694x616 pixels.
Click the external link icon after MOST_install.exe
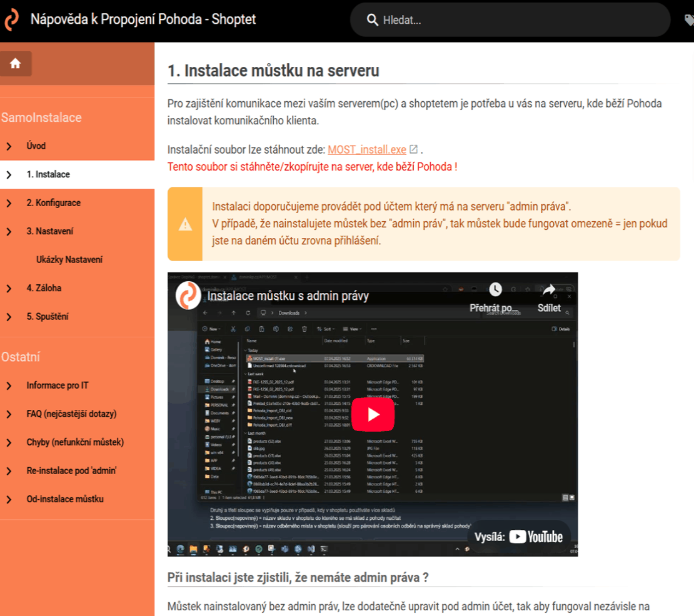pos(413,149)
